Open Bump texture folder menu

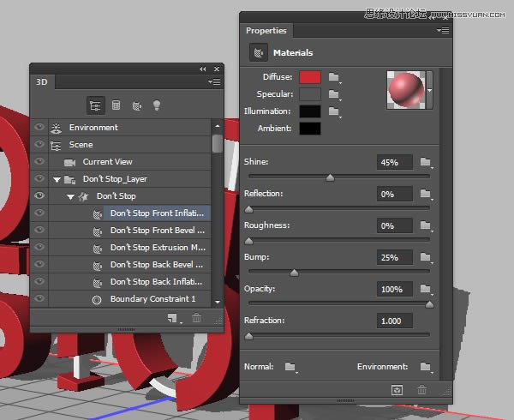[426, 257]
